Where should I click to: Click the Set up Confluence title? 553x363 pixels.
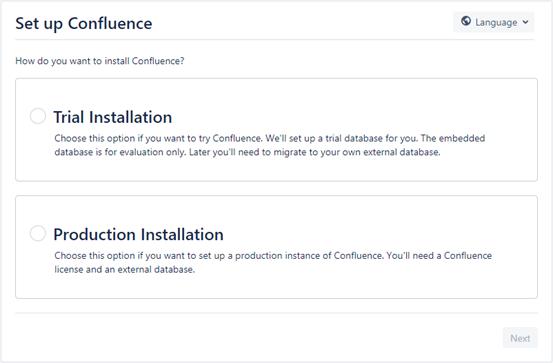[x=84, y=24]
